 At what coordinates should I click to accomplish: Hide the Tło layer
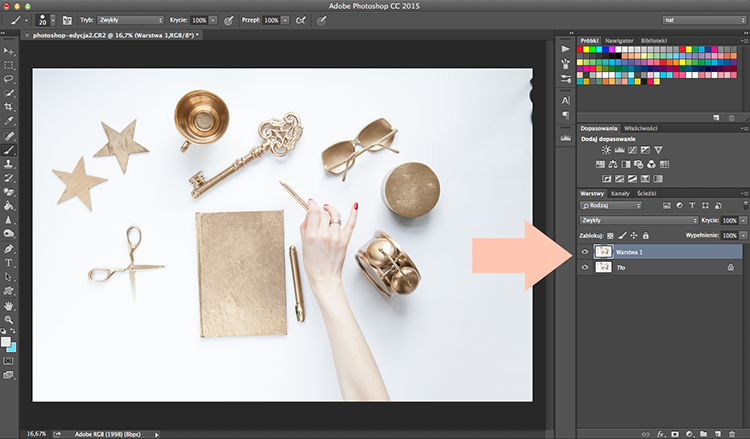coord(585,267)
